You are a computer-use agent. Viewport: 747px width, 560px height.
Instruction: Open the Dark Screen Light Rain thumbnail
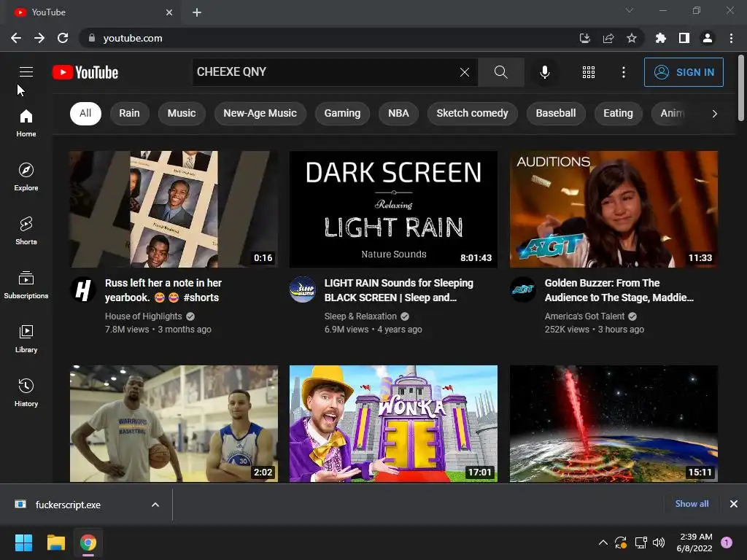(x=393, y=209)
